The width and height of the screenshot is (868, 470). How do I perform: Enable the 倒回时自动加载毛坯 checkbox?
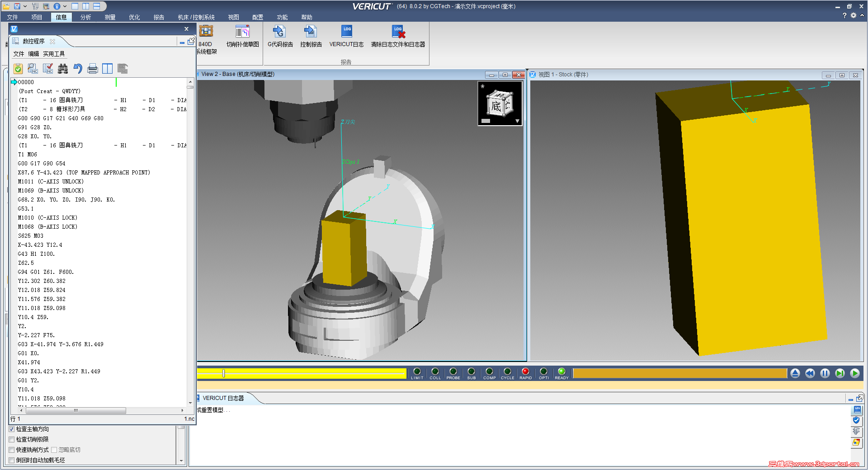[12, 461]
